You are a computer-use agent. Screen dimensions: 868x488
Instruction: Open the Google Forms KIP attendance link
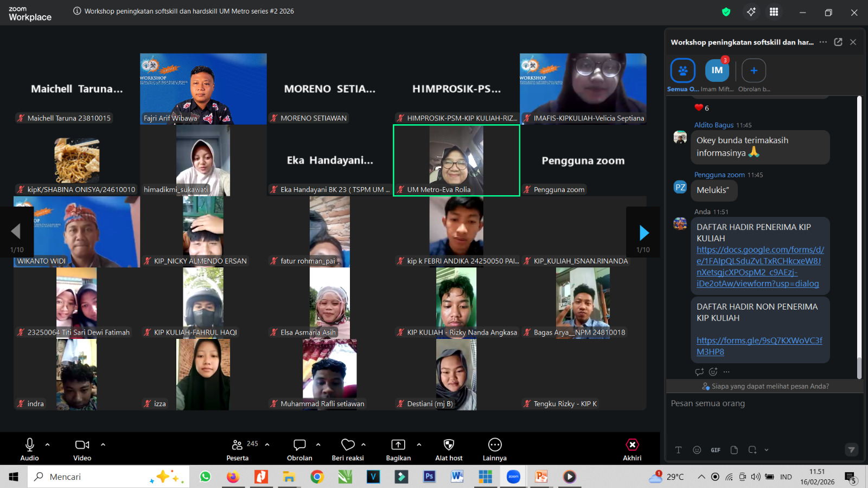759,267
